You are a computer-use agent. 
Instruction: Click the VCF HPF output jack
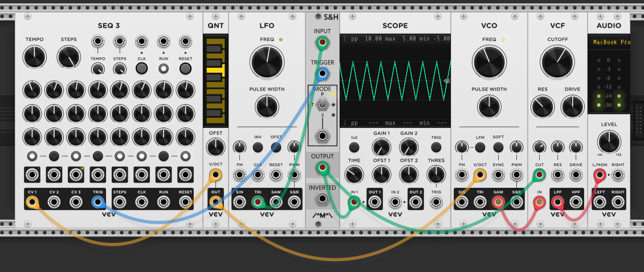point(576,202)
